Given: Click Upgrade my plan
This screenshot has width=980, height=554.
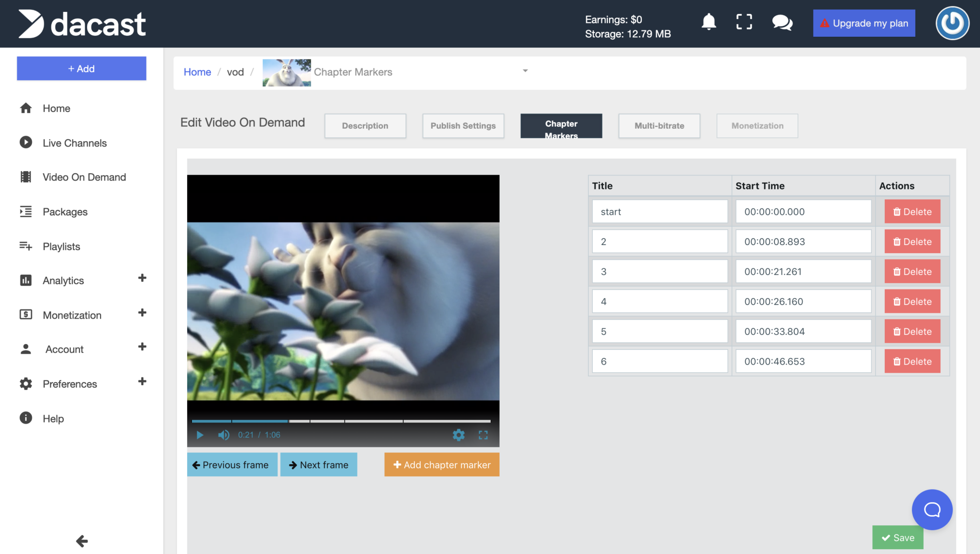Looking at the screenshot, I should click(x=864, y=23).
